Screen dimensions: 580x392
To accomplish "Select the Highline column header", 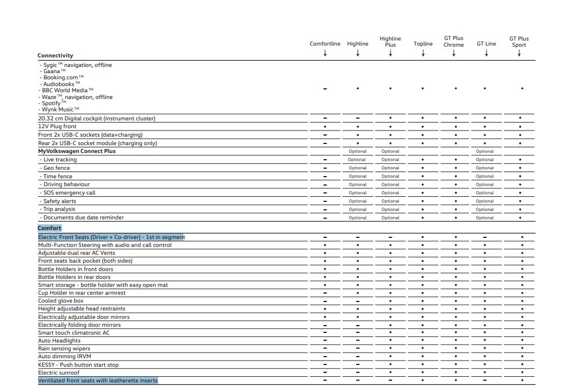I will click(x=357, y=44).
